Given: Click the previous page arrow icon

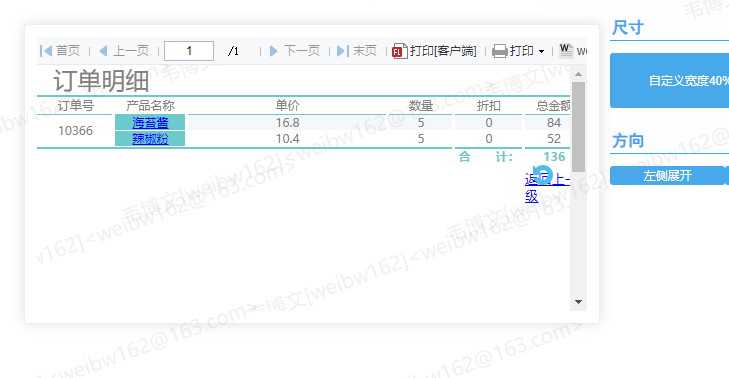Looking at the screenshot, I should (103, 51).
